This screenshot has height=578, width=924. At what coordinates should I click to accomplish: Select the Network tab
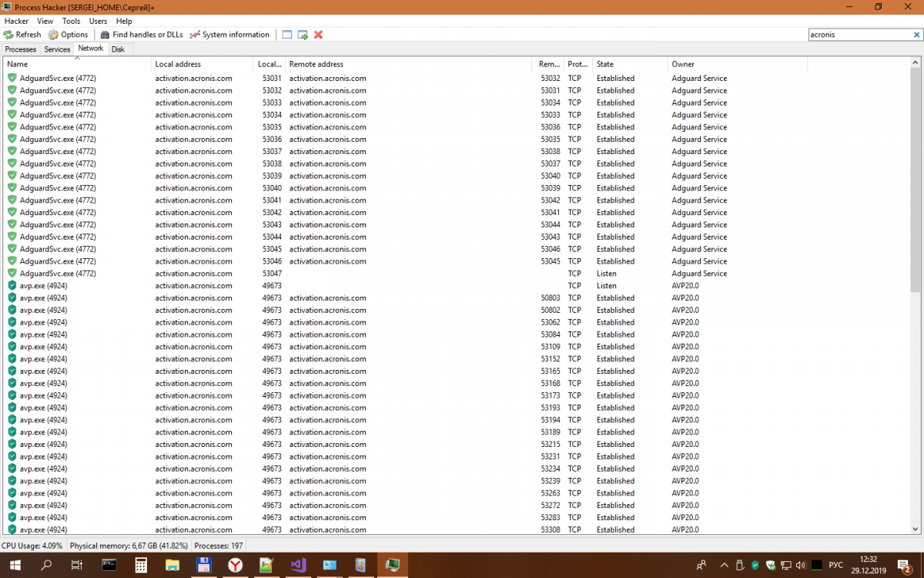[91, 49]
